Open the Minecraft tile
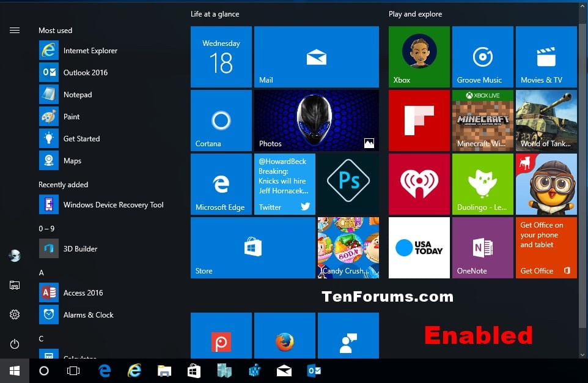This screenshot has height=383, width=588. (x=483, y=121)
